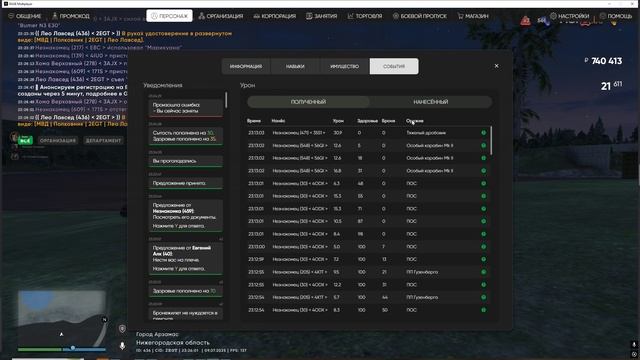Open the 'Нести вас на плече' offer notification
Image resolution: width=640 pixels, height=360 pixels.
pyautogui.click(x=186, y=258)
